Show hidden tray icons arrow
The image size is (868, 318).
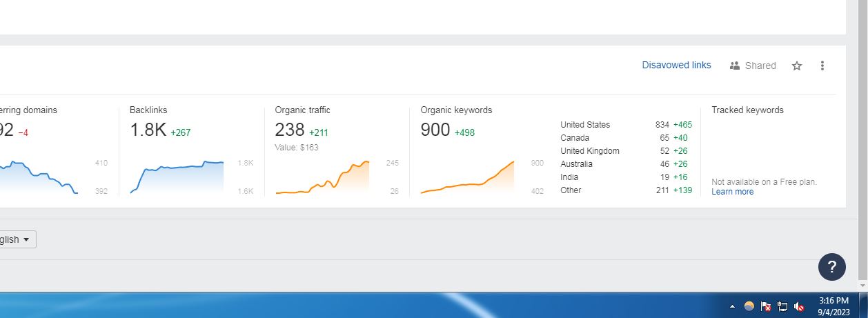click(x=733, y=306)
